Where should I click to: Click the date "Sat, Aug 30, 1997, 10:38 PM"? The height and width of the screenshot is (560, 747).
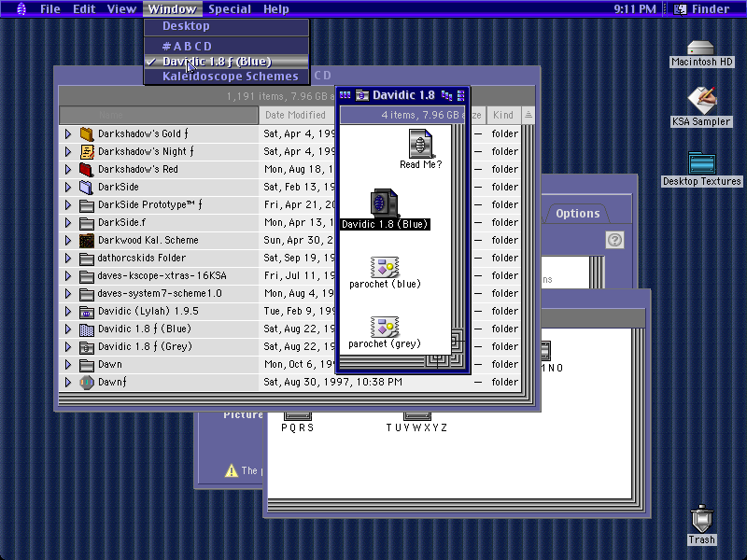(x=333, y=383)
